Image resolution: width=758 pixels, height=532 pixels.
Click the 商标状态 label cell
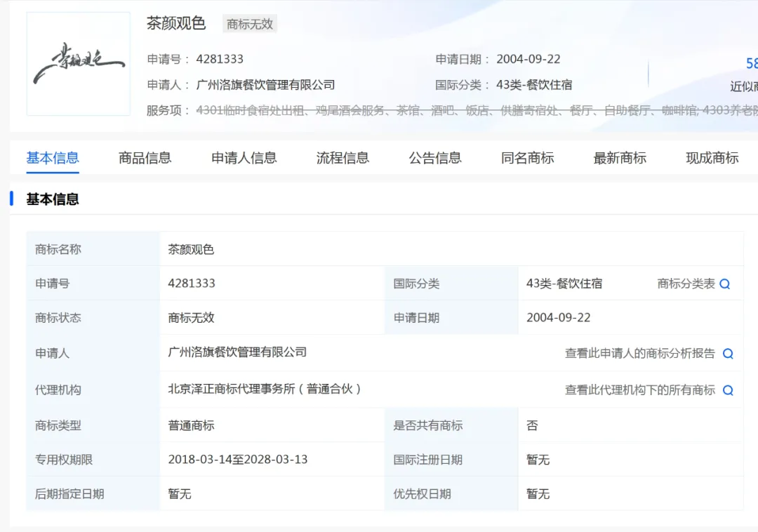[93, 318]
